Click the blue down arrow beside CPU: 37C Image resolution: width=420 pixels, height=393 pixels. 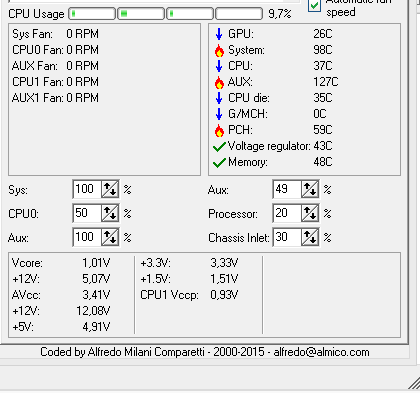(219, 66)
